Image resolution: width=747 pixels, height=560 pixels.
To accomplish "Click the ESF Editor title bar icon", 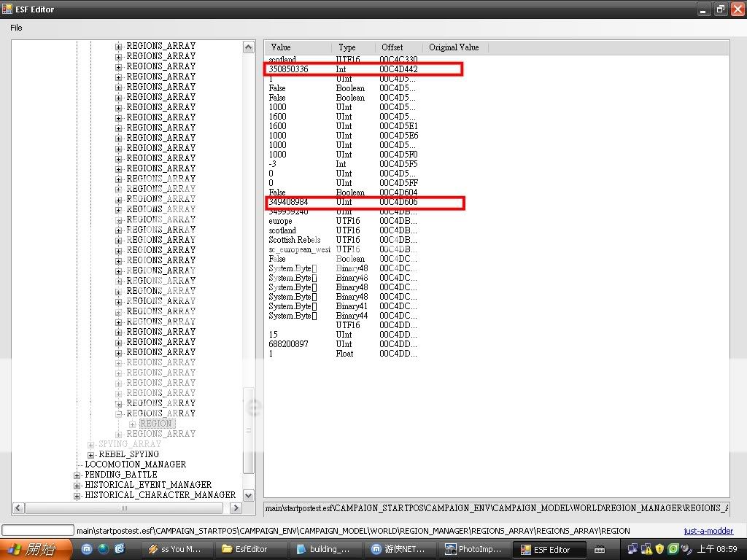I will [x=7, y=9].
